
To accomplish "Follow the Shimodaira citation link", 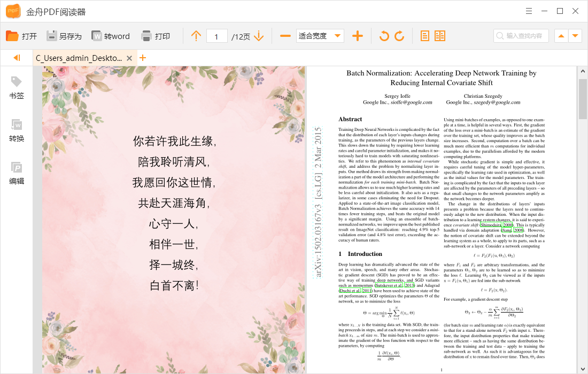I will (x=491, y=225).
